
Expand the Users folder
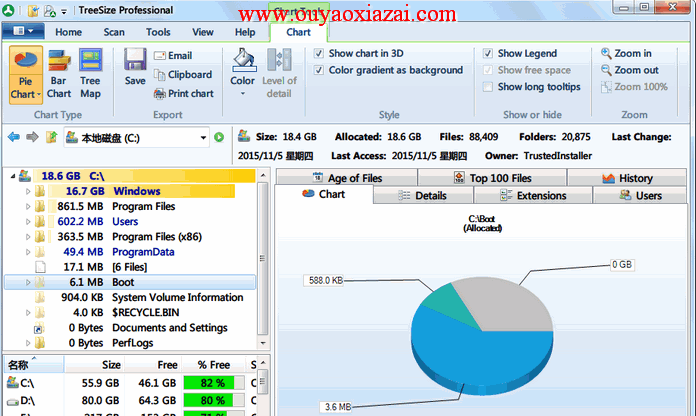point(28,222)
